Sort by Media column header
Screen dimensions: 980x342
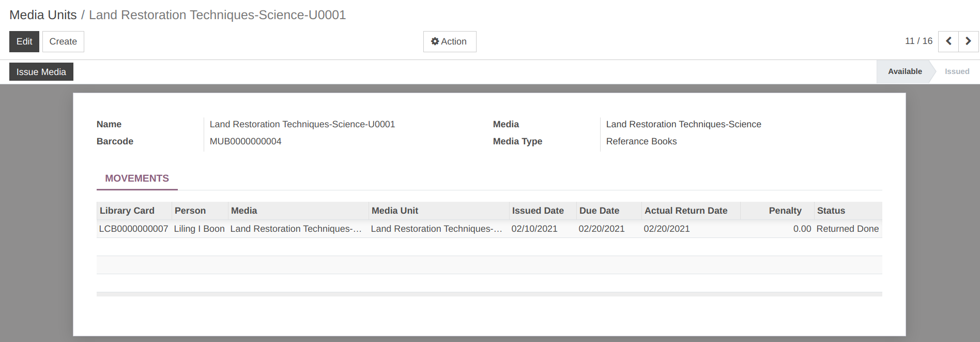click(298, 211)
